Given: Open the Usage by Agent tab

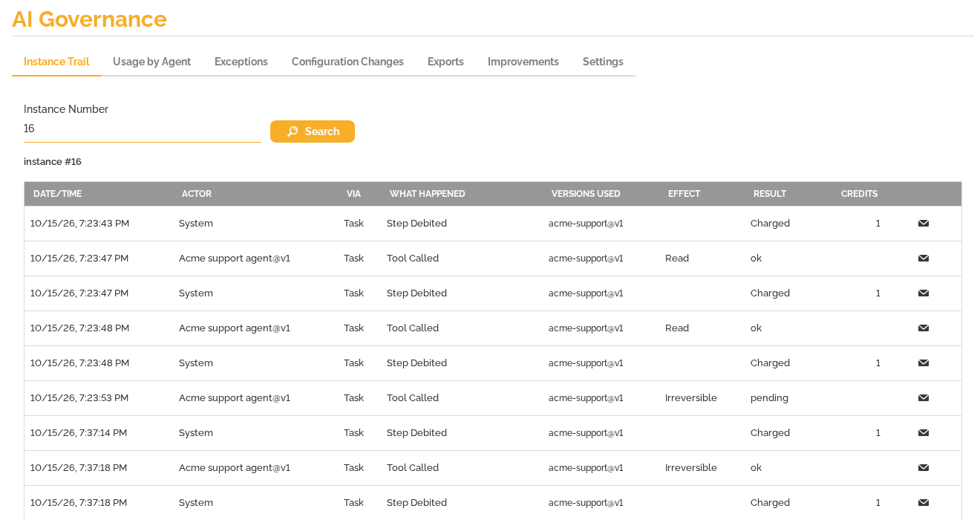Looking at the screenshot, I should pyautogui.click(x=152, y=62).
